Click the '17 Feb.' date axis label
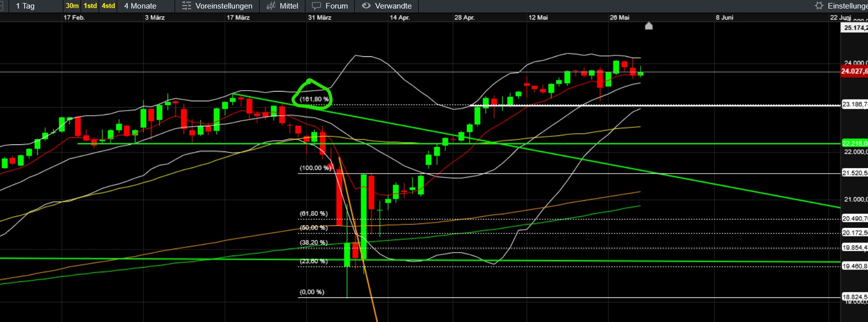 point(74,18)
